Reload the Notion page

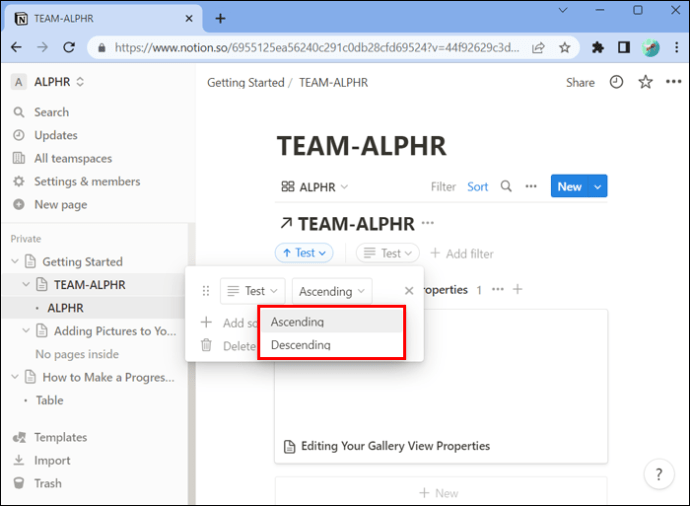tap(69, 47)
